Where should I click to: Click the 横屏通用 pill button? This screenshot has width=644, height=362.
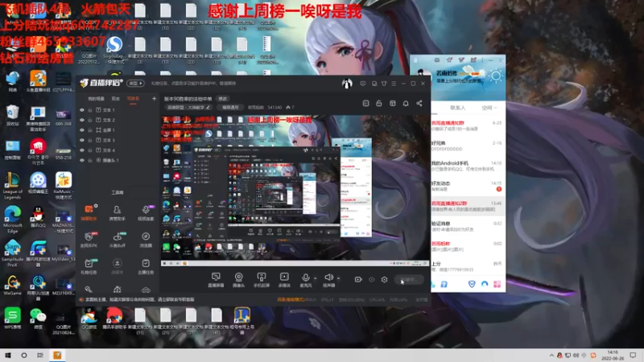230,108
